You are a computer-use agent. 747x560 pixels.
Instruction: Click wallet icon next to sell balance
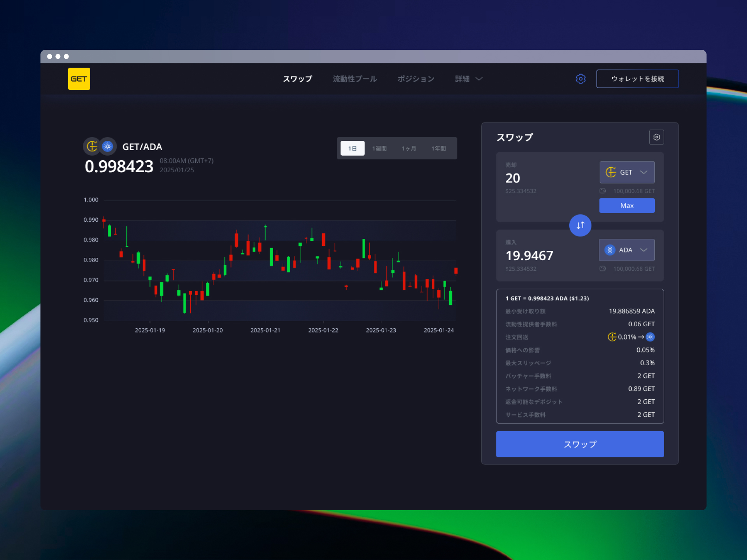[x=603, y=191]
